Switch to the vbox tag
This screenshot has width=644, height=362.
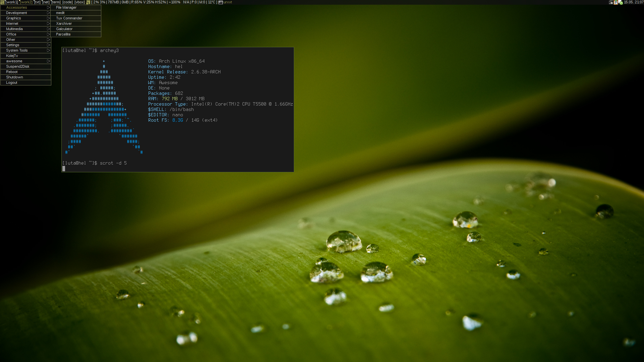[79, 2]
